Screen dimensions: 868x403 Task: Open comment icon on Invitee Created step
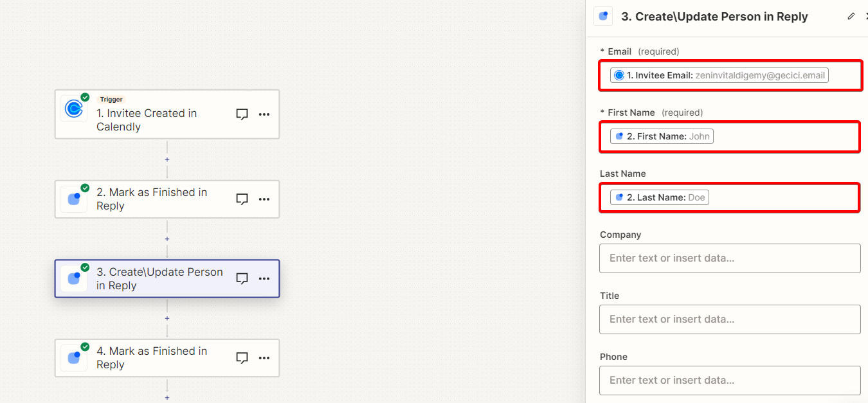click(x=242, y=114)
